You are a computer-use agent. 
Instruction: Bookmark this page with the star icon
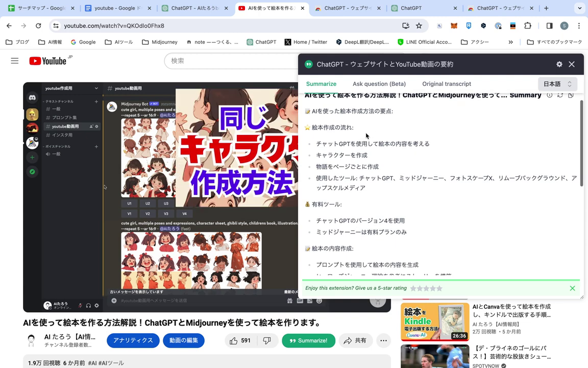click(x=419, y=26)
